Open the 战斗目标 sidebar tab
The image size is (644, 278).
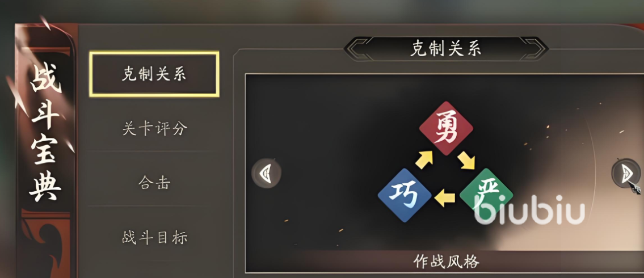[x=154, y=238]
